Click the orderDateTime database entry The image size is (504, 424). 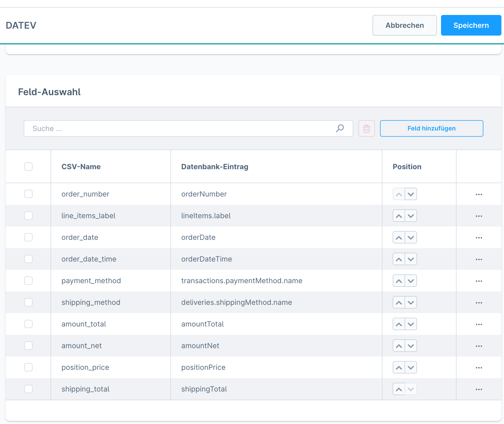click(207, 259)
